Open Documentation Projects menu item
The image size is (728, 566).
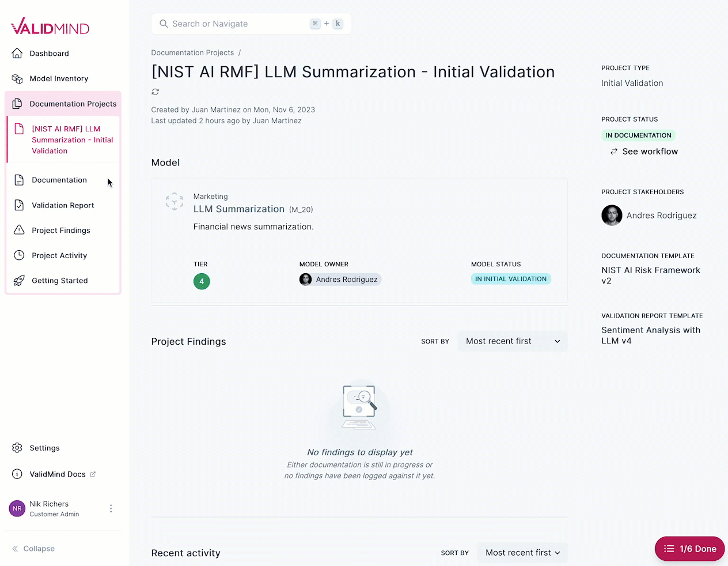[x=63, y=104]
